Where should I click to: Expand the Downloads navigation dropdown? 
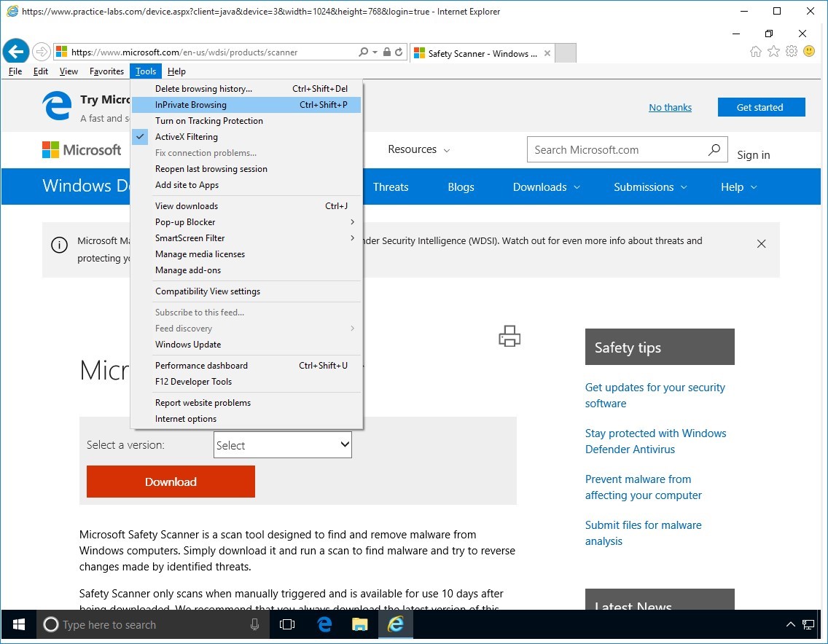tap(546, 187)
